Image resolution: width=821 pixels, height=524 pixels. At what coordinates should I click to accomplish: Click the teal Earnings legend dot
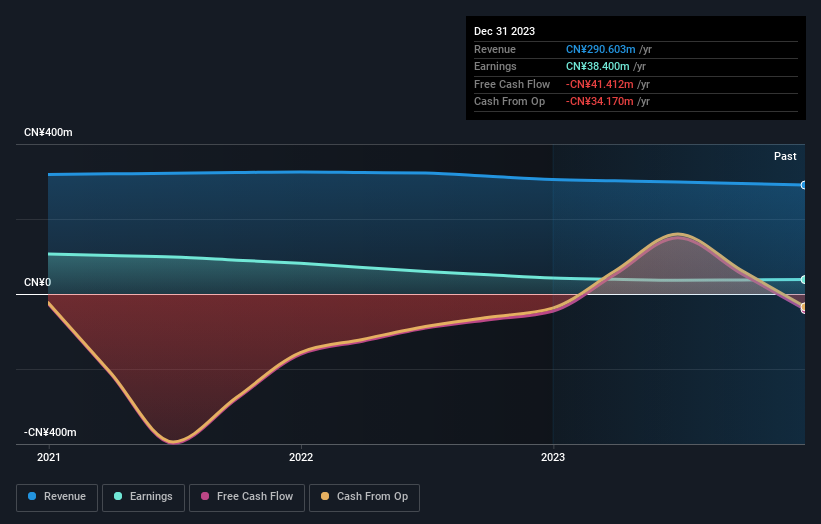(118, 496)
